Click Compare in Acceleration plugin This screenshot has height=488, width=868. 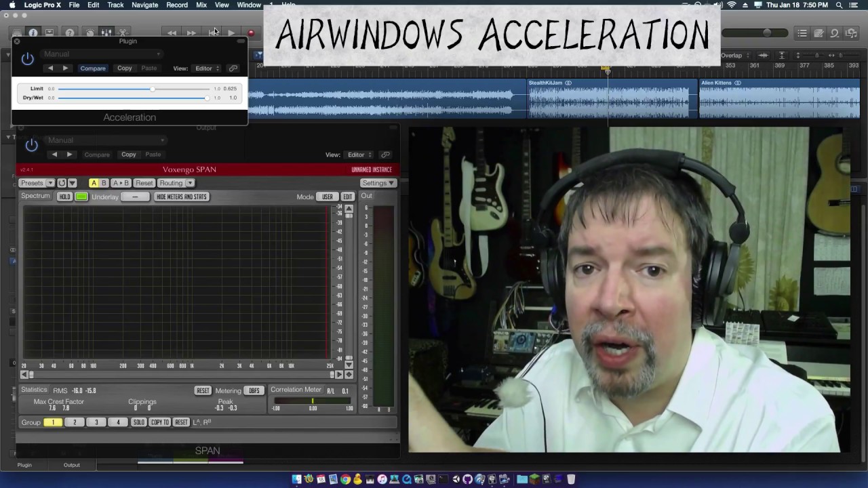tap(93, 68)
